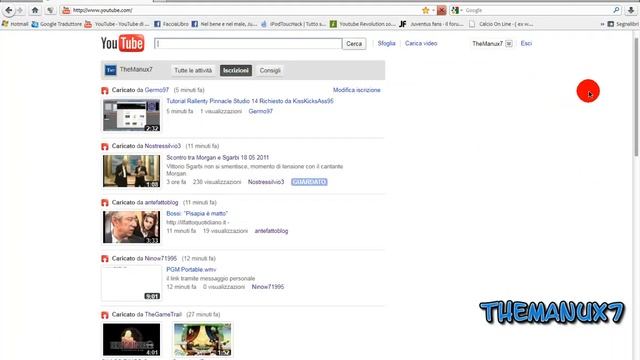Open antefattoblog uploader link in header
Viewport: 640px width, 360px height.
pos(161,202)
